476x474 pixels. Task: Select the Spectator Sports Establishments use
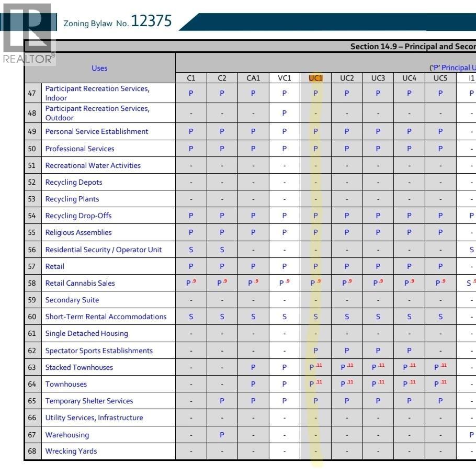[x=99, y=351]
